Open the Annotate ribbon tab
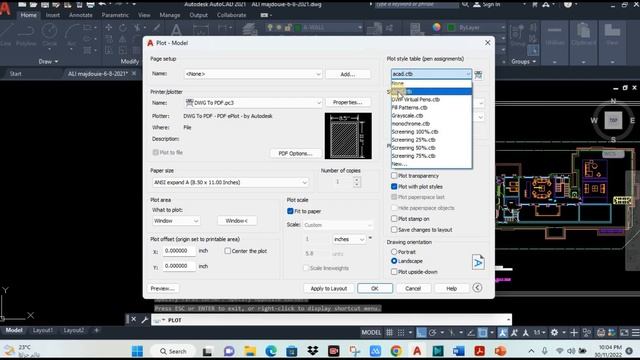 pos(80,15)
